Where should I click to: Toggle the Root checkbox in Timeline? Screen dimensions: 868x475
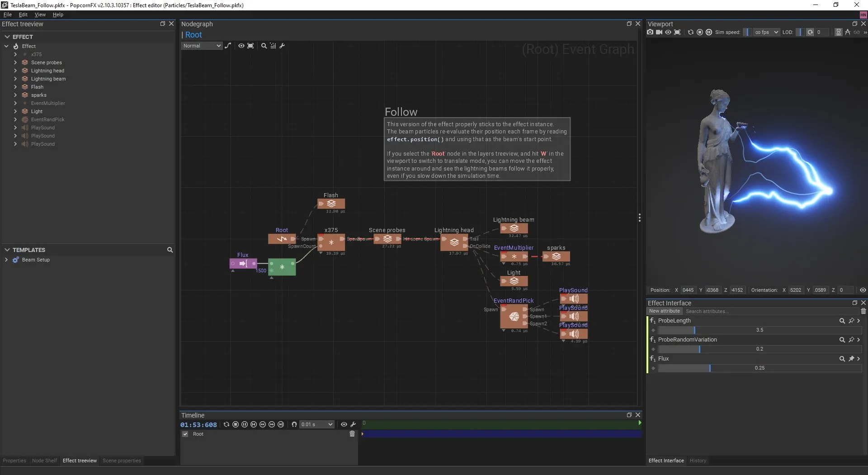(x=185, y=434)
